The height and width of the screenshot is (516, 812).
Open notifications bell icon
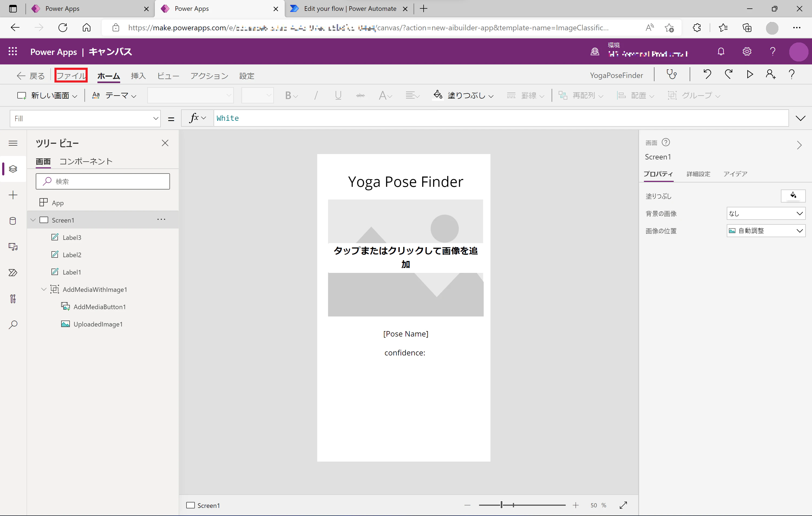click(721, 52)
